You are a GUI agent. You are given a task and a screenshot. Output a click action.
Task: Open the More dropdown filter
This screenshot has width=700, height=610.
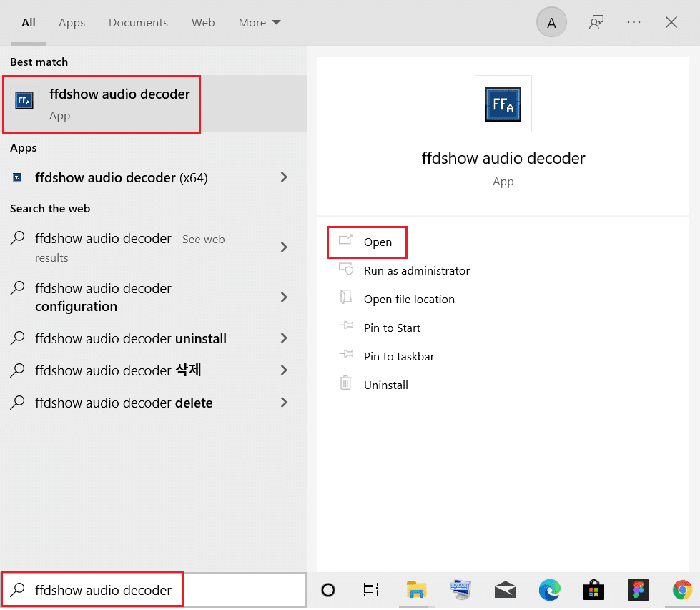tap(260, 22)
